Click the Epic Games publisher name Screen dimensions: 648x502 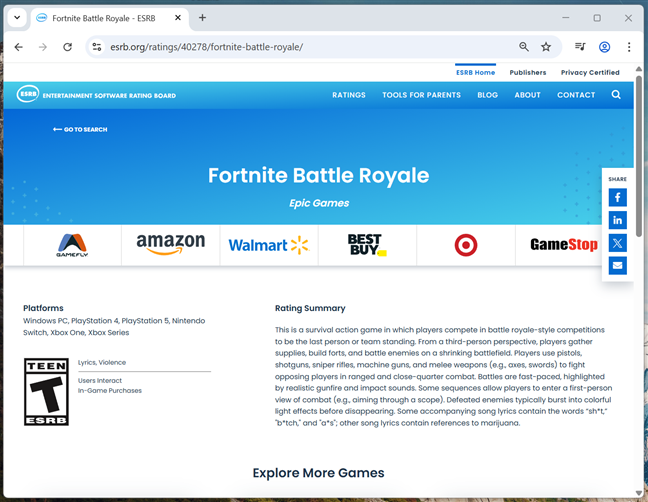point(319,203)
